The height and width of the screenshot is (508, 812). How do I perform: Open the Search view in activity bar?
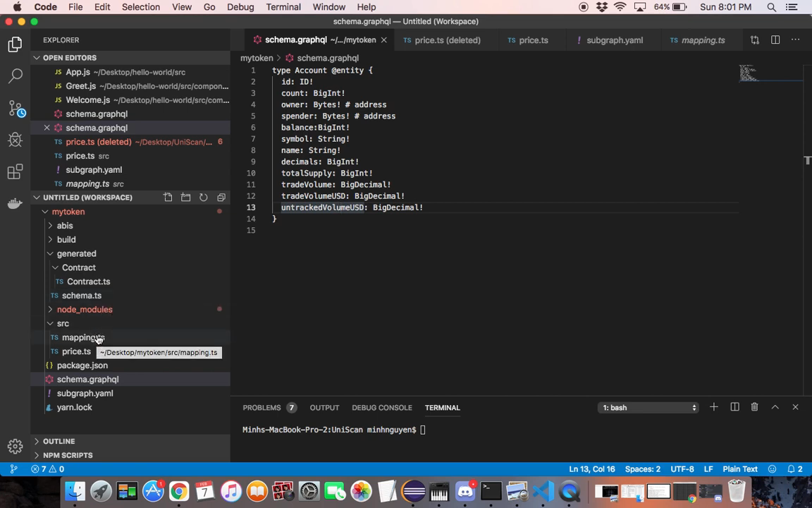click(15, 76)
